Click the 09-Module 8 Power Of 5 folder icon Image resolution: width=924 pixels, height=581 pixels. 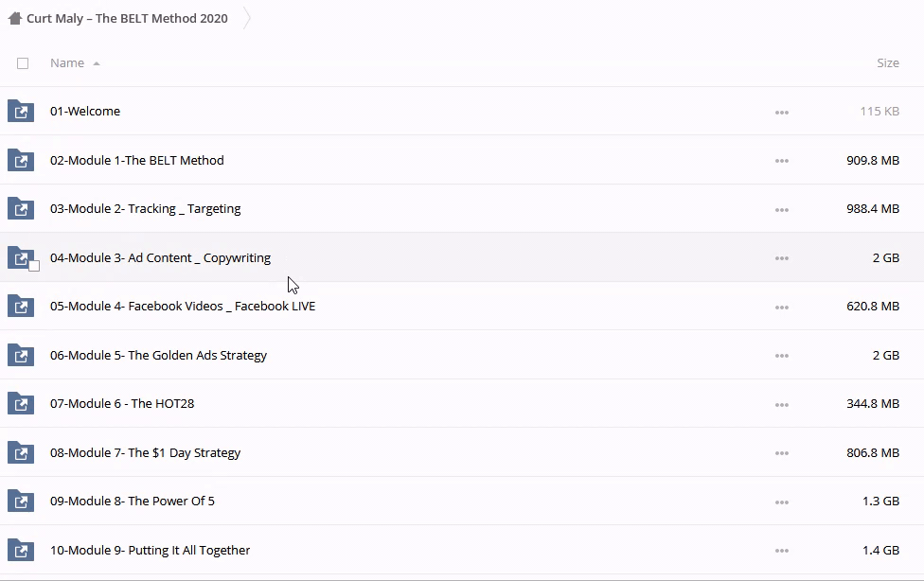coord(20,502)
